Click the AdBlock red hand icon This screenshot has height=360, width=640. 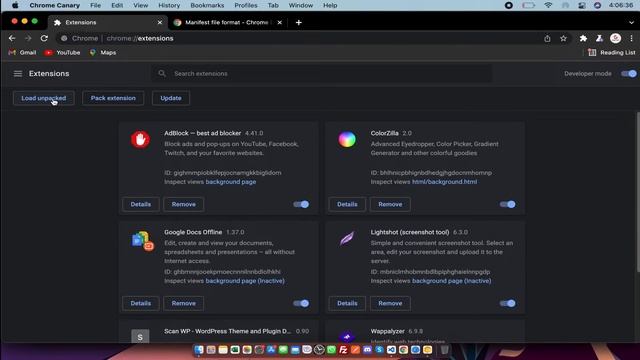click(140, 140)
